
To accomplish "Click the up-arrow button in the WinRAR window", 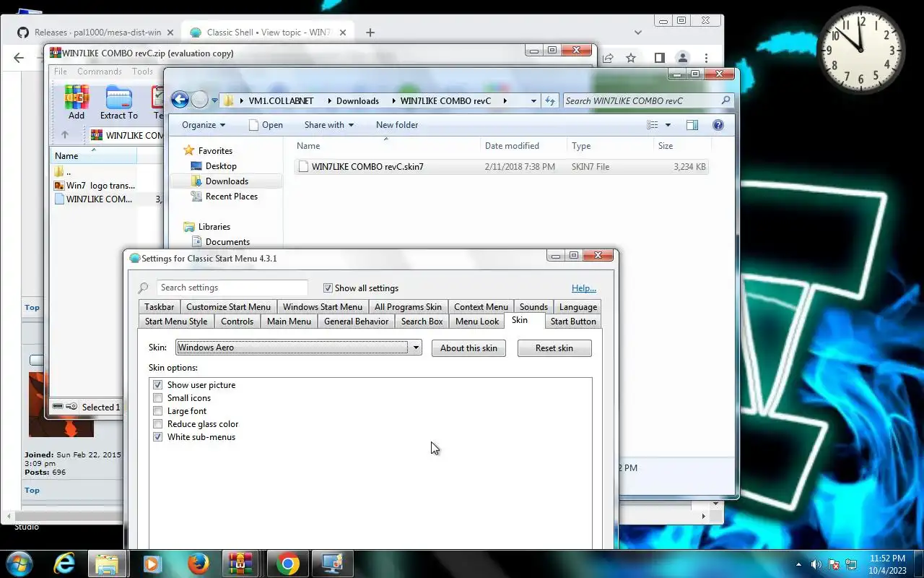I will (65, 135).
